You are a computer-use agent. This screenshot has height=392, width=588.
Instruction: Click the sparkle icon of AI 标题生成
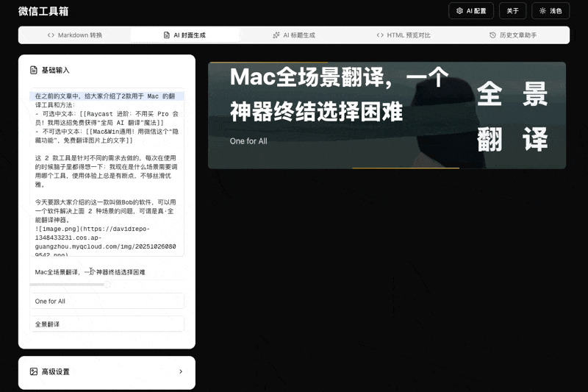pyautogui.click(x=276, y=35)
